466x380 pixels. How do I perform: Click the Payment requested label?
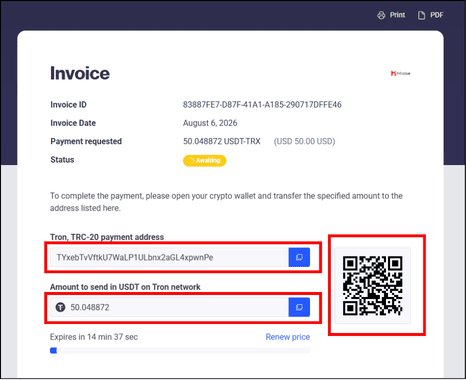click(x=86, y=141)
